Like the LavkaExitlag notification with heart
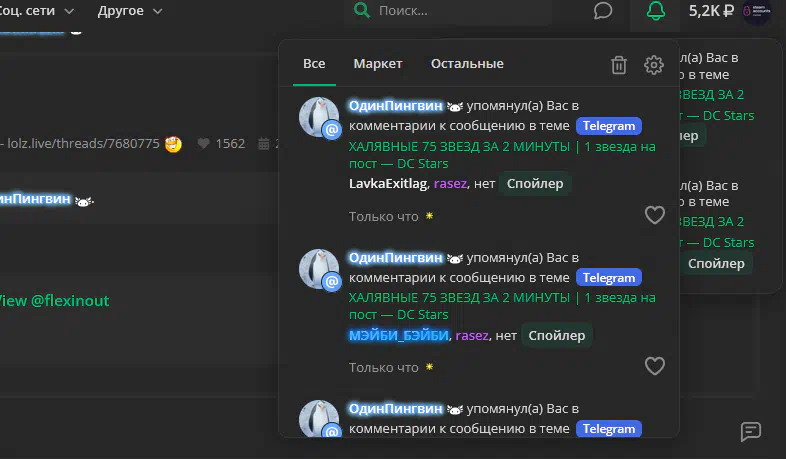 [655, 215]
